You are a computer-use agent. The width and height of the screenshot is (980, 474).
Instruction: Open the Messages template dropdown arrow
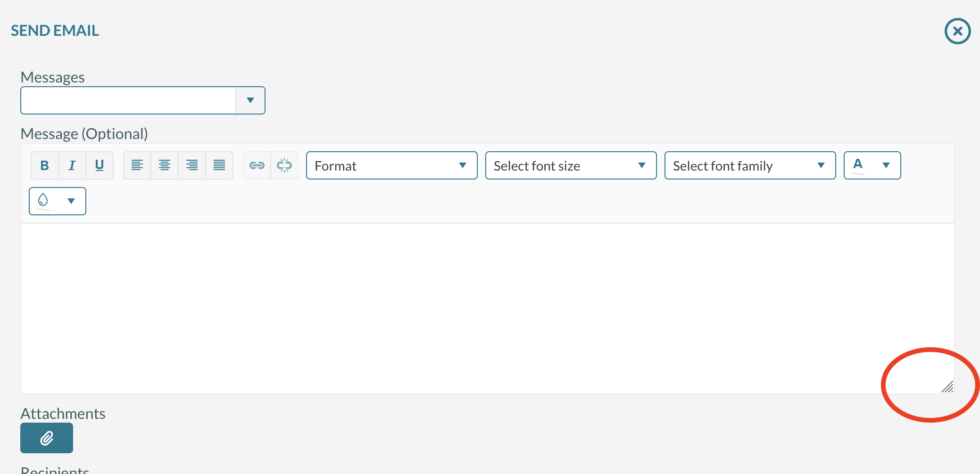tap(250, 100)
